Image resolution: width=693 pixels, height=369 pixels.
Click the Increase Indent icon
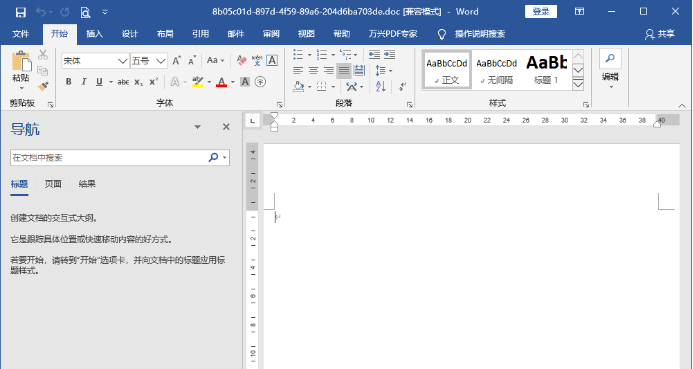tap(389, 55)
